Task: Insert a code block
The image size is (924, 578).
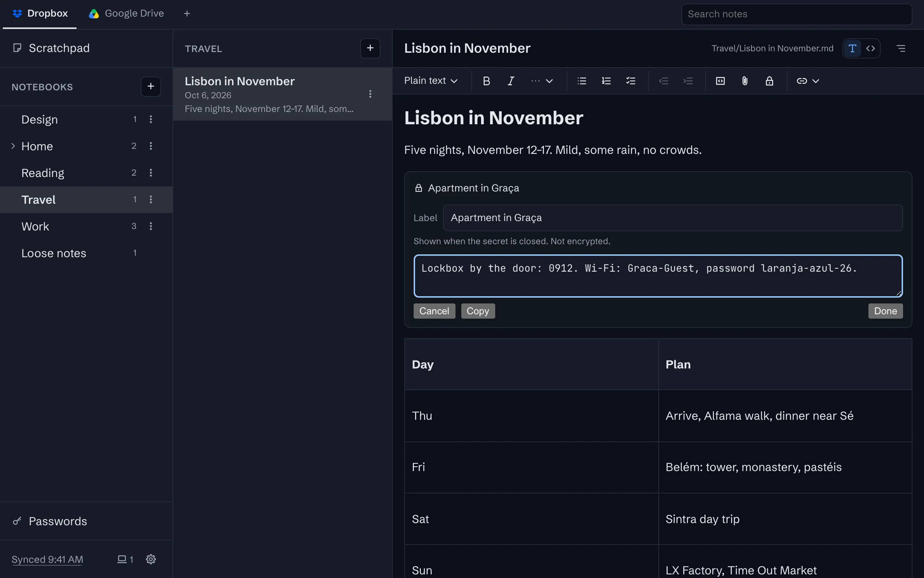Action: point(720,81)
